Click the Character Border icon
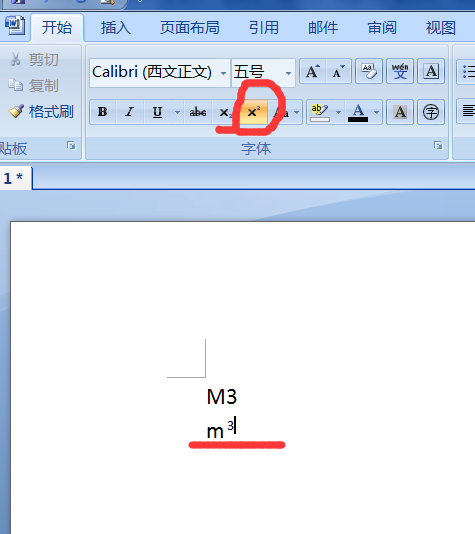The image size is (475, 534). [431, 71]
